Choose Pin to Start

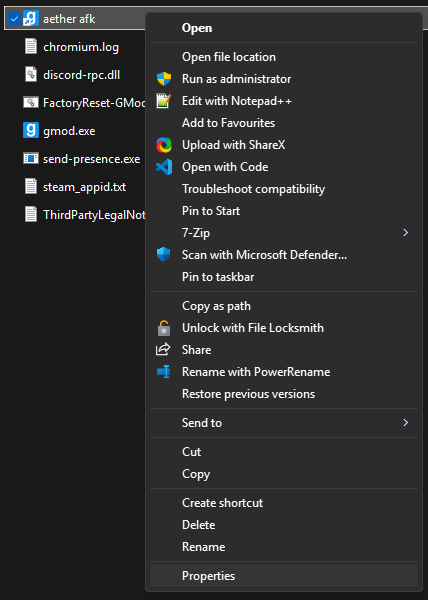284,211
